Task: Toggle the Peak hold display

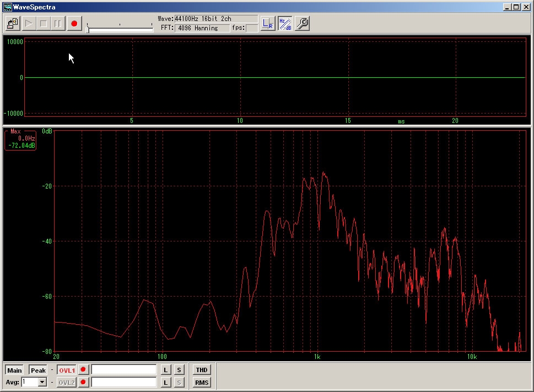Action: tap(38, 370)
